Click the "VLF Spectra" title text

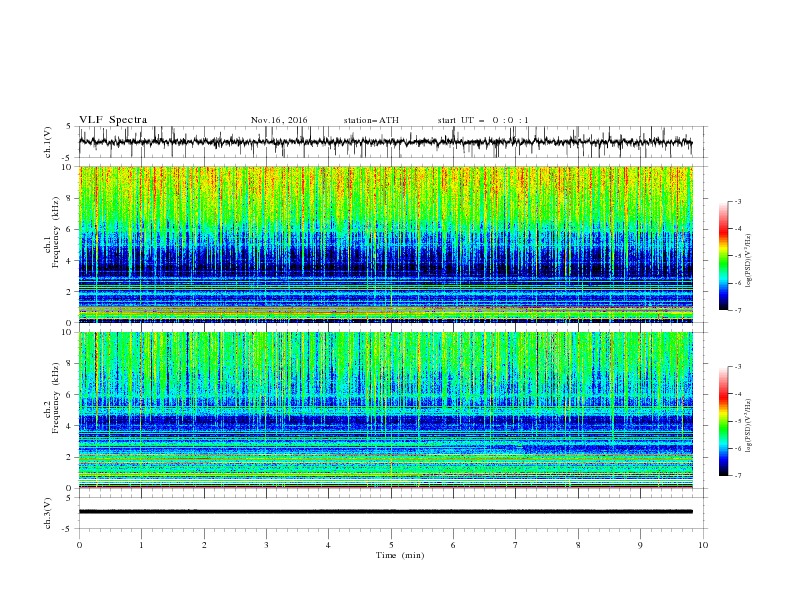coord(113,120)
